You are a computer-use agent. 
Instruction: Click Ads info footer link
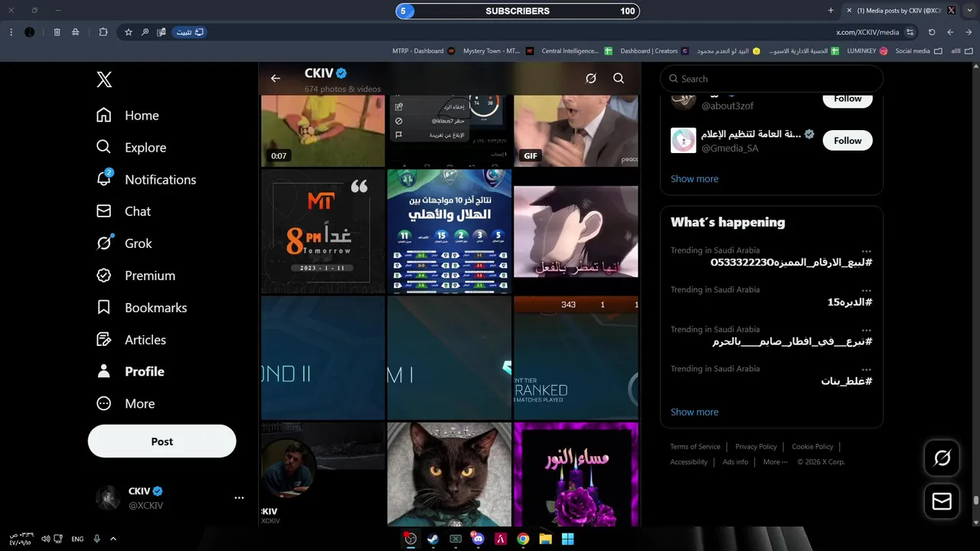pos(735,462)
